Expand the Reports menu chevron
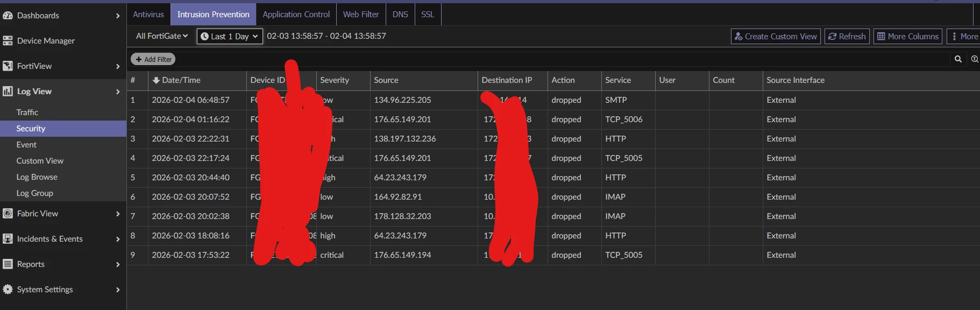 tap(118, 264)
